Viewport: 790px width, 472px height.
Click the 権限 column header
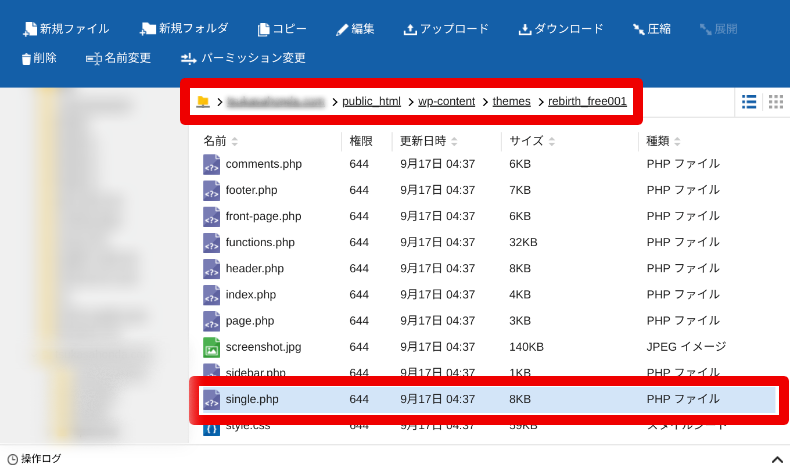click(361, 141)
